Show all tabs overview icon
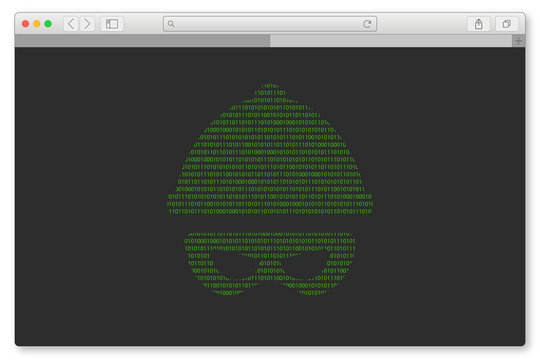The image size is (540, 360). pyautogui.click(x=507, y=24)
